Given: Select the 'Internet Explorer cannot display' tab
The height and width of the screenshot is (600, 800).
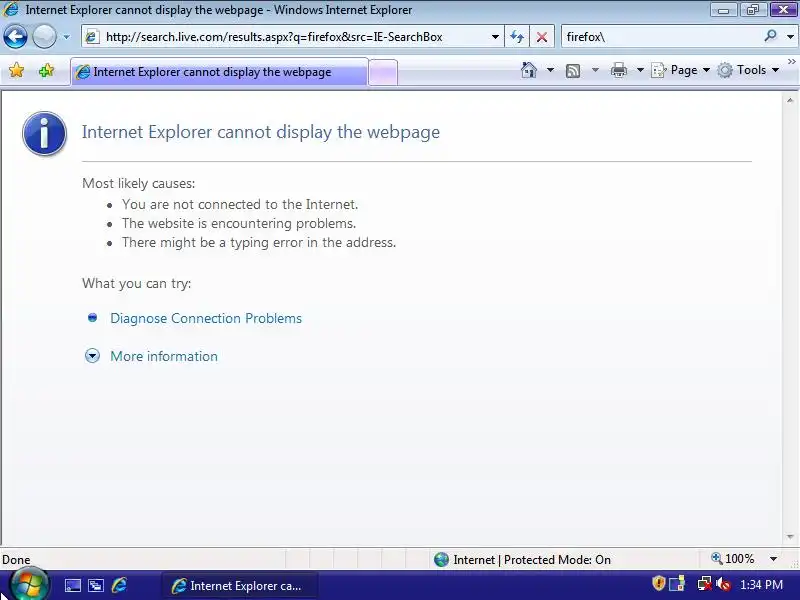Looking at the screenshot, I should (x=219, y=72).
